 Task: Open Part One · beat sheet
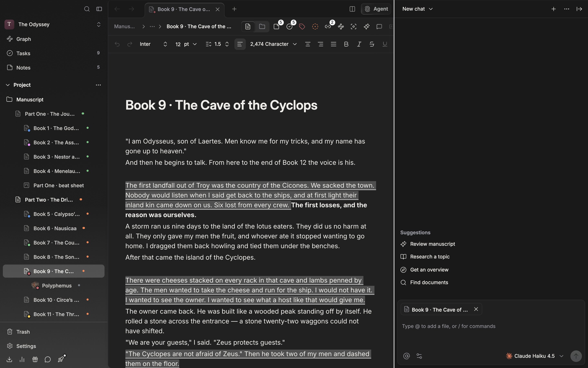(x=53, y=185)
